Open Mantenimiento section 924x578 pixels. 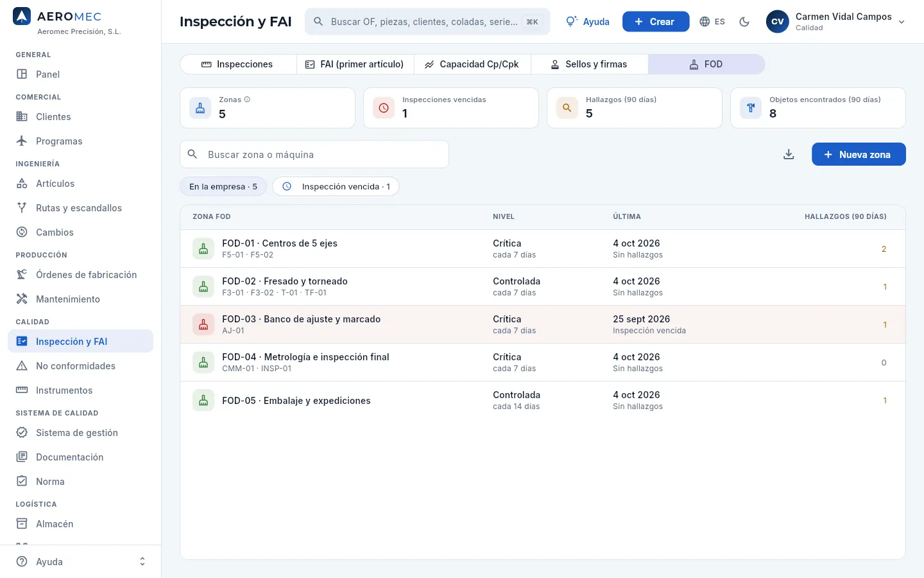click(x=80, y=299)
